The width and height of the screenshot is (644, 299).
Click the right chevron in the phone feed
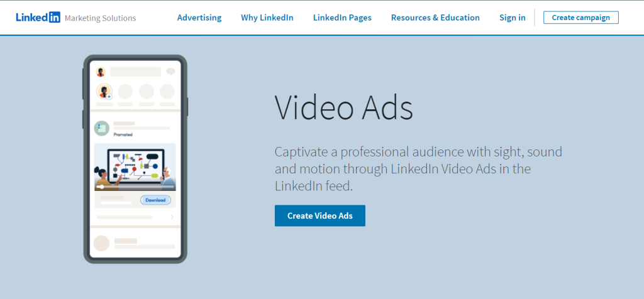172,217
